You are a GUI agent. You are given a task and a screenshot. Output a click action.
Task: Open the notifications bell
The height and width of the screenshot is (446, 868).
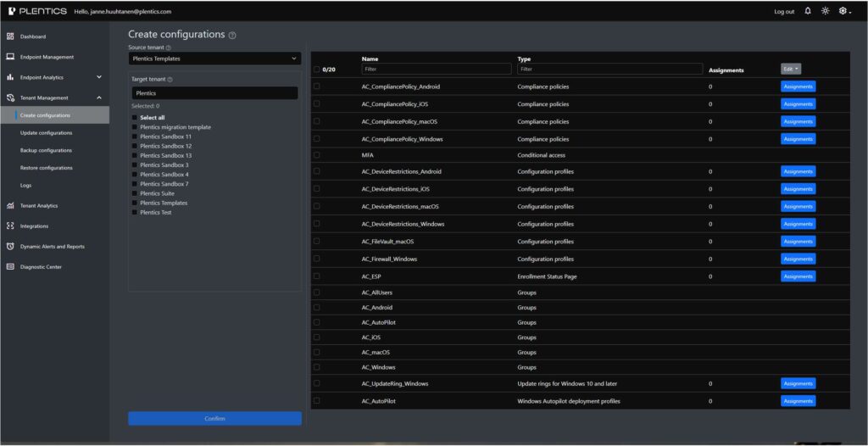tap(808, 11)
